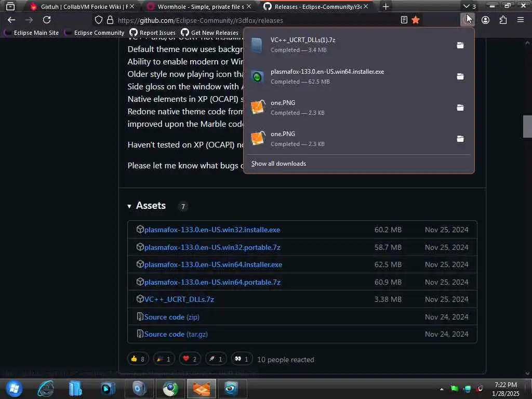This screenshot has width=532, height=399.
Task: Open the Windows Start orb
Action: pyautogui.click(x=14, y=389)
